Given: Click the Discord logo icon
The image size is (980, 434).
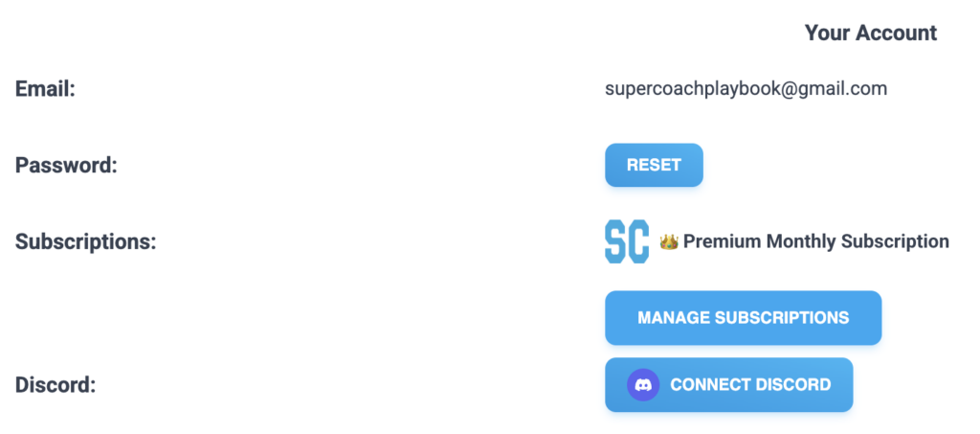Looking at the screenshot, I should pyautogui.click(x=643, y=385).
